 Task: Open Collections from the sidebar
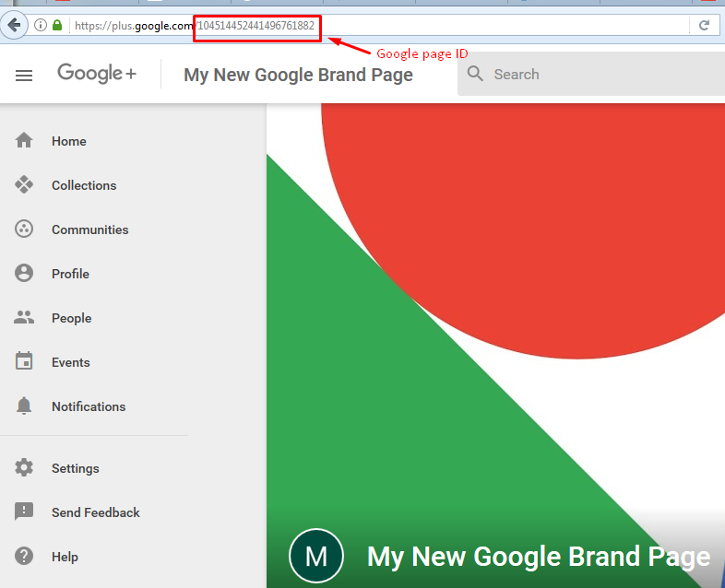click(84, 185)
